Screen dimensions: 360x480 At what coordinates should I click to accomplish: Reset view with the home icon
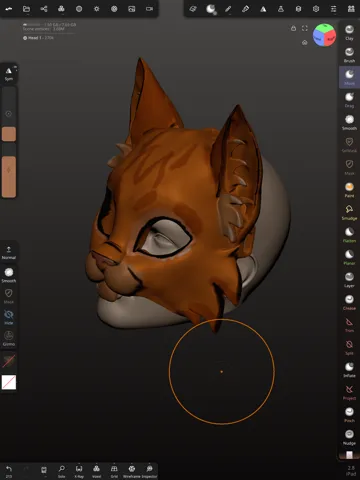[305, 42]
